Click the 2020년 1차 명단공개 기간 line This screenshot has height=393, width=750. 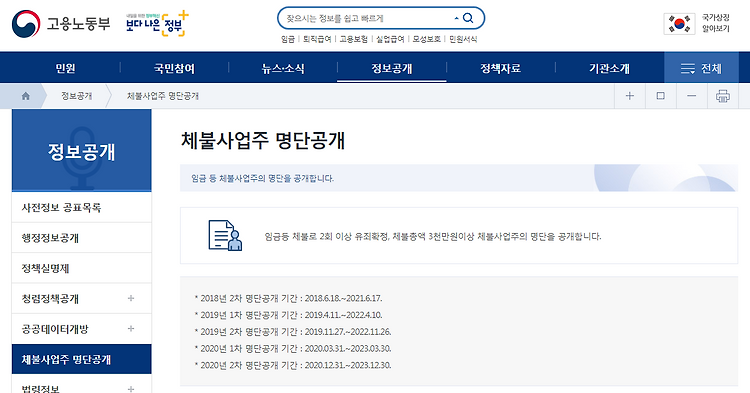point(293,349)
